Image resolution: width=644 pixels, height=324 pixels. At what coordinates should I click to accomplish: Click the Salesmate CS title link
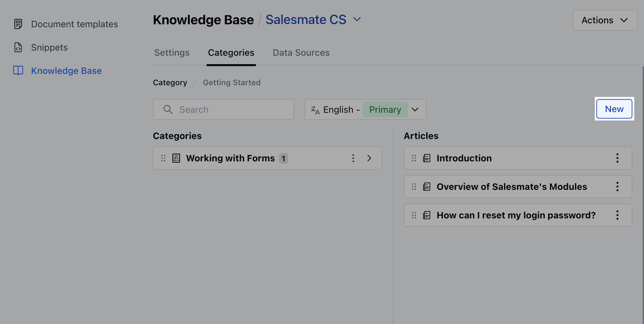pos(306,20)
